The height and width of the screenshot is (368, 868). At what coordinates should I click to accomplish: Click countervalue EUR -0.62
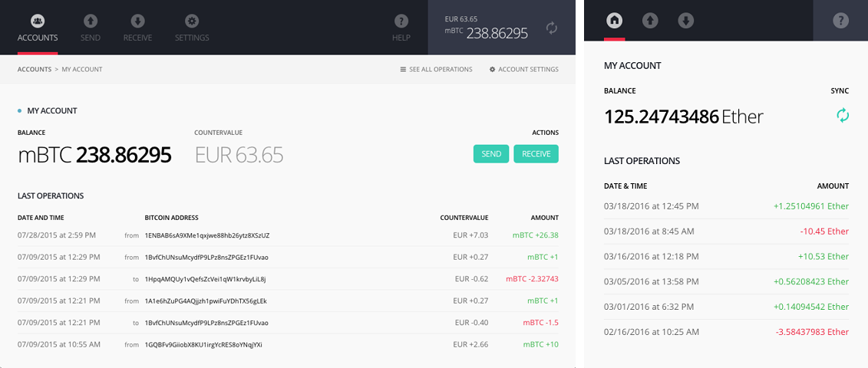point(472,279)
